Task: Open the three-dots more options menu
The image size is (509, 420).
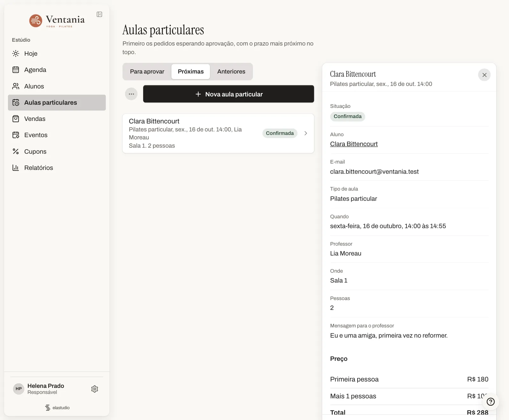Action: click(131, 94)
